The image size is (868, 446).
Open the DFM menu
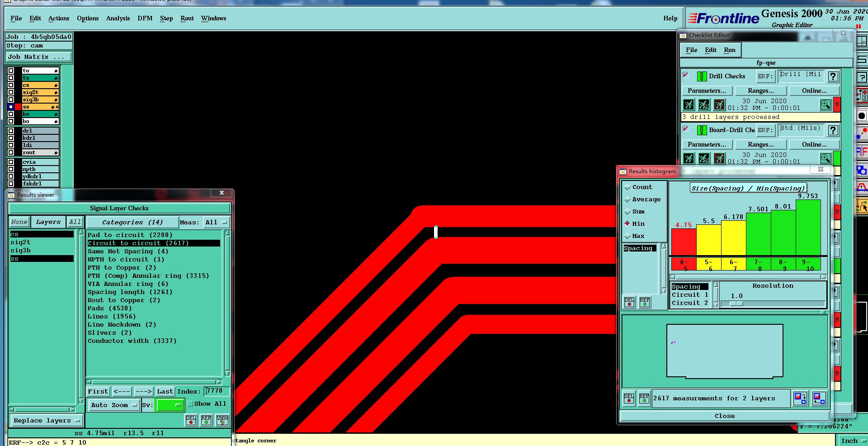coord(145,19)
